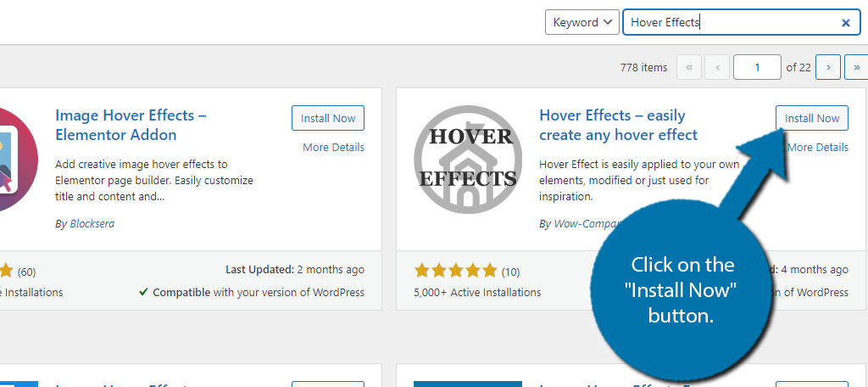The width and height of the screenshot is (868, 387).
Task: Go to the next results page arrow
Action: (x=828, y=67)
